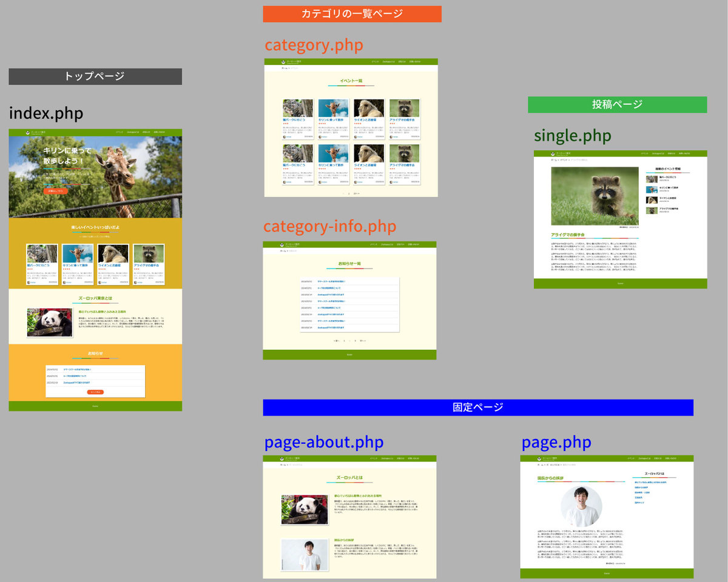Click the panda logo in the category.php header
Screen dimensions: 728x582
point(283,62)
